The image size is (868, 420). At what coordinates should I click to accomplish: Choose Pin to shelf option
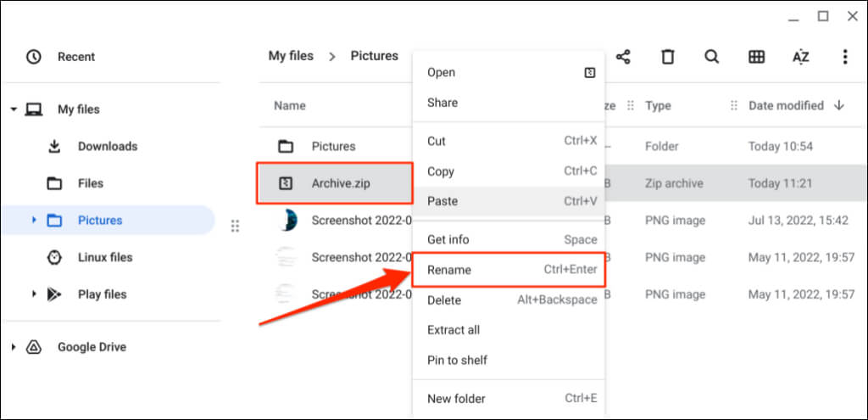457,360
